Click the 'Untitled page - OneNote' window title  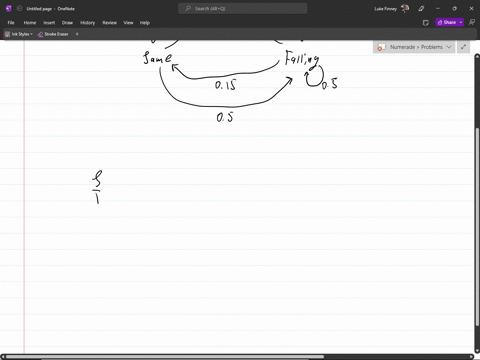(51, 9)
